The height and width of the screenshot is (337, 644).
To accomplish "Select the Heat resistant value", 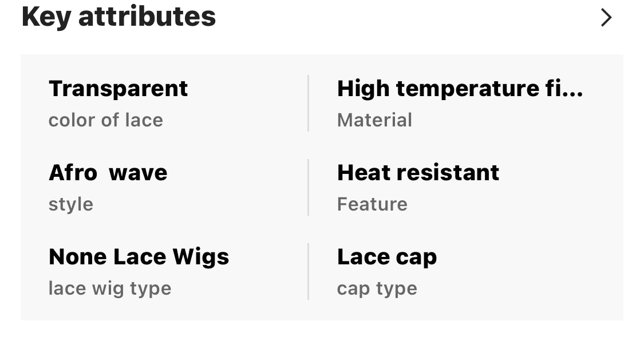I will [418, 173].
